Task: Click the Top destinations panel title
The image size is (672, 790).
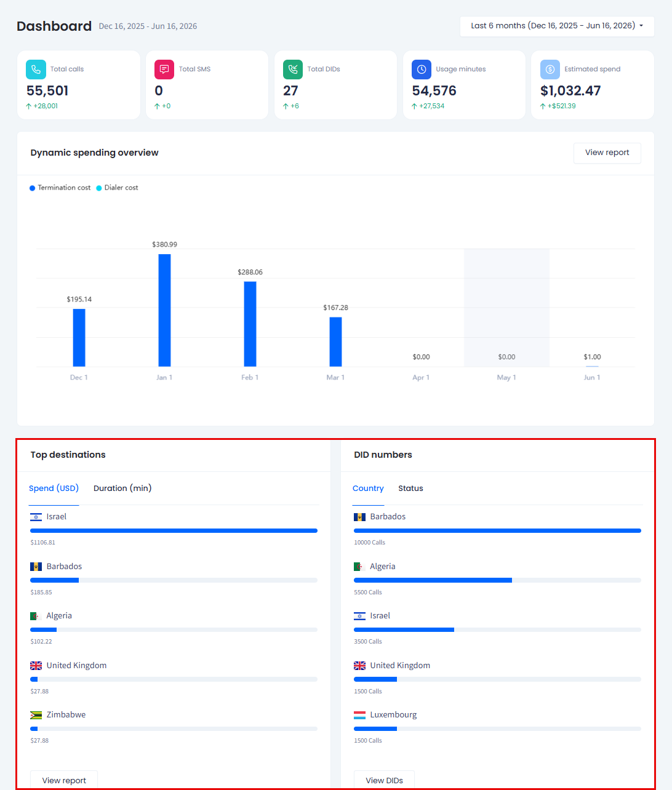Action: tap(68, 455)
